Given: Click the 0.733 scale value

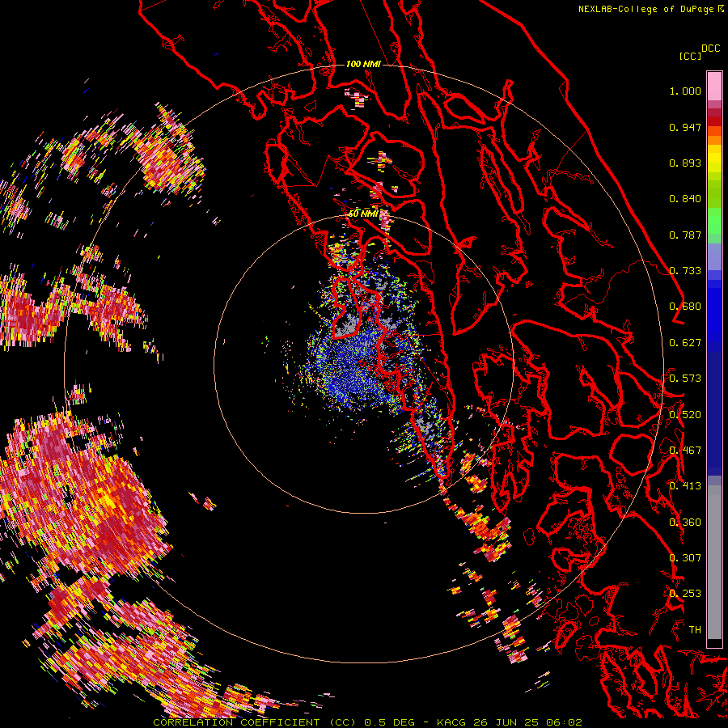Looking at the screenshot, I should click(685, 271).
